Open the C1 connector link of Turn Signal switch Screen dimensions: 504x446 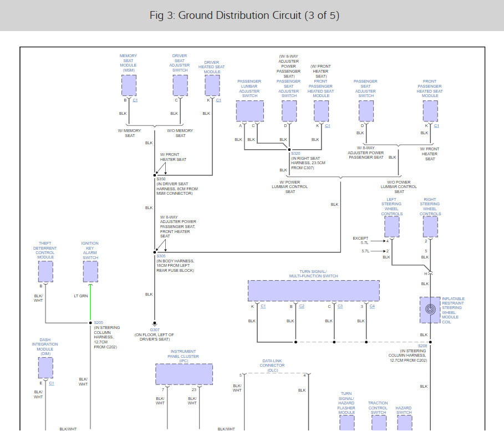pyautogui.click(x=263, y=306)
